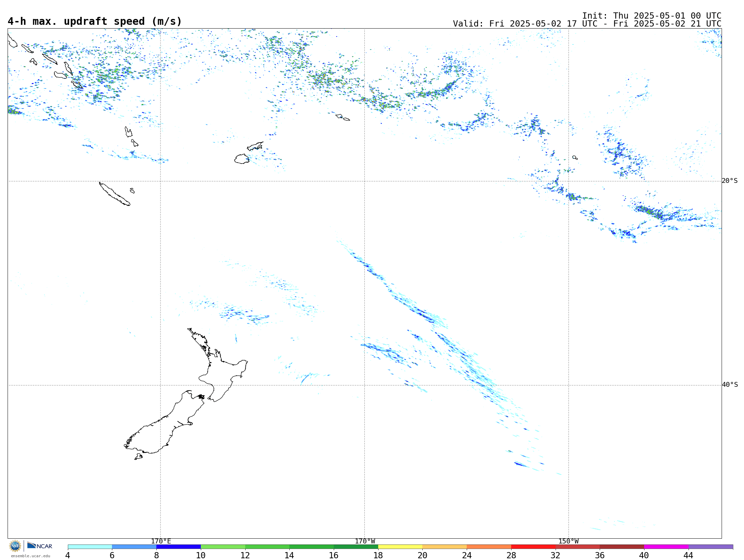The width and height of the screenshot is (744, 560).
Task: Pick the light blue 6–8 colorbar segment
Action: [x=134, y=547]
